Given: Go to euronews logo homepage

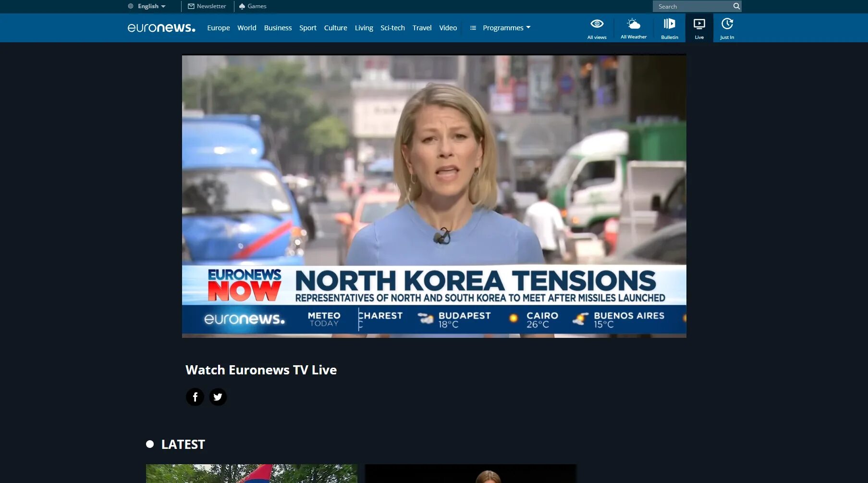Looking at the screenshot, I should click(161, 28).
